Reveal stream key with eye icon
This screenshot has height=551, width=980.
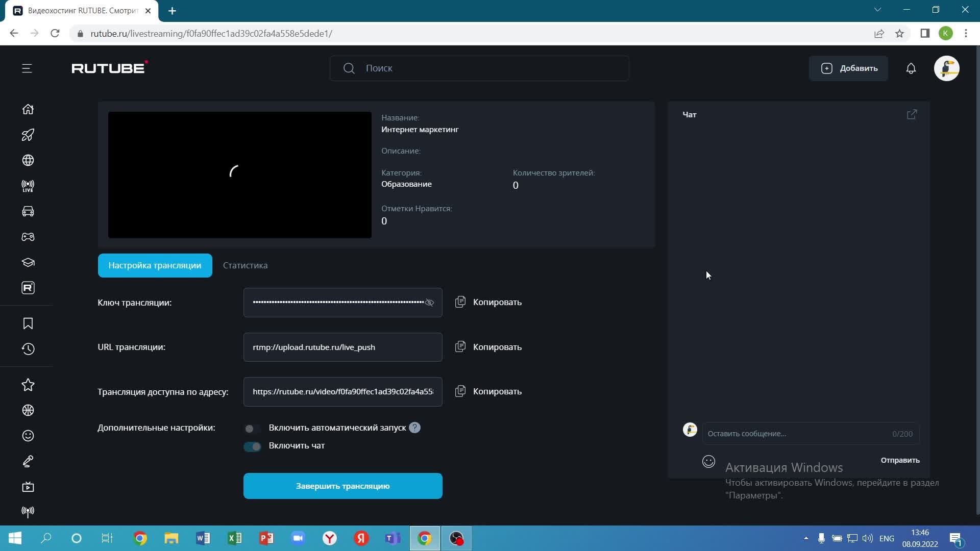[429, 303]
